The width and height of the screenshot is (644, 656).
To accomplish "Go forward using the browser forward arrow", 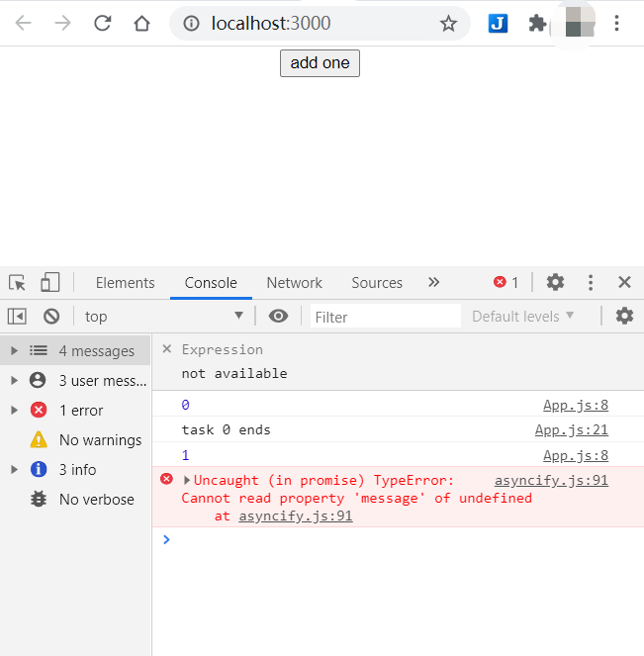I will tap(62, 23).
